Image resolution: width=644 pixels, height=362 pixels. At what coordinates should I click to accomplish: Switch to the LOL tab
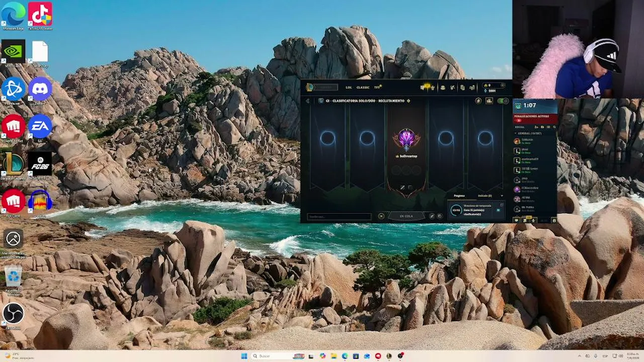349,87
